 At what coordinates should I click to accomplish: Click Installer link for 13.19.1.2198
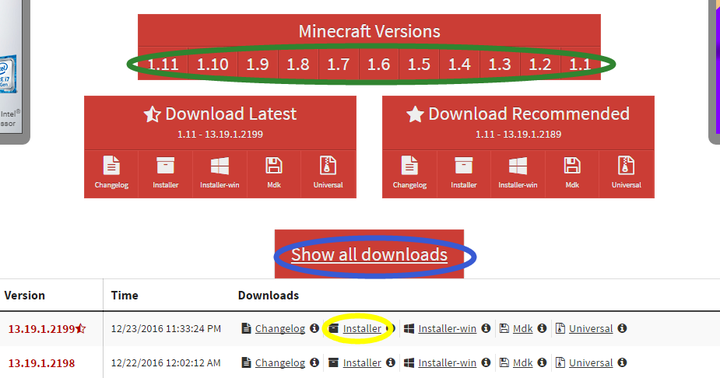point(362,363)
